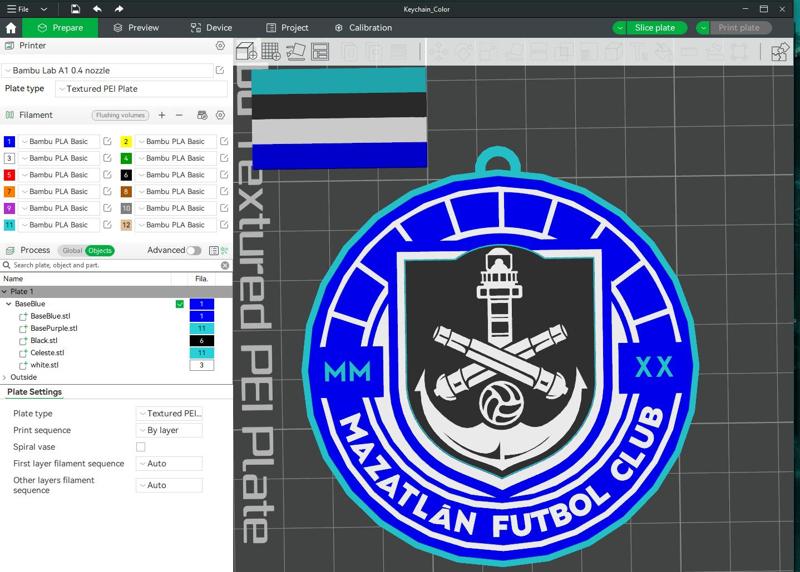Viewport: 800px width, 572px height.
Task: Collapse the Plate 1 tree node
Action: (5, 291)
